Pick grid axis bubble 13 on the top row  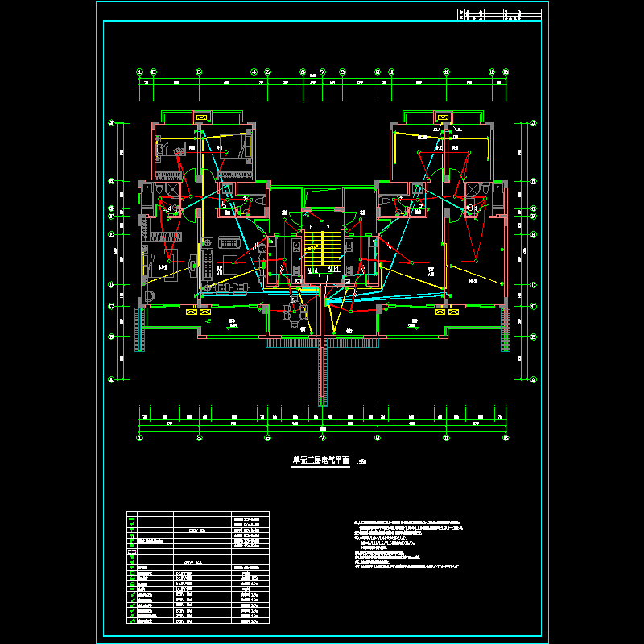pos(506,72)
